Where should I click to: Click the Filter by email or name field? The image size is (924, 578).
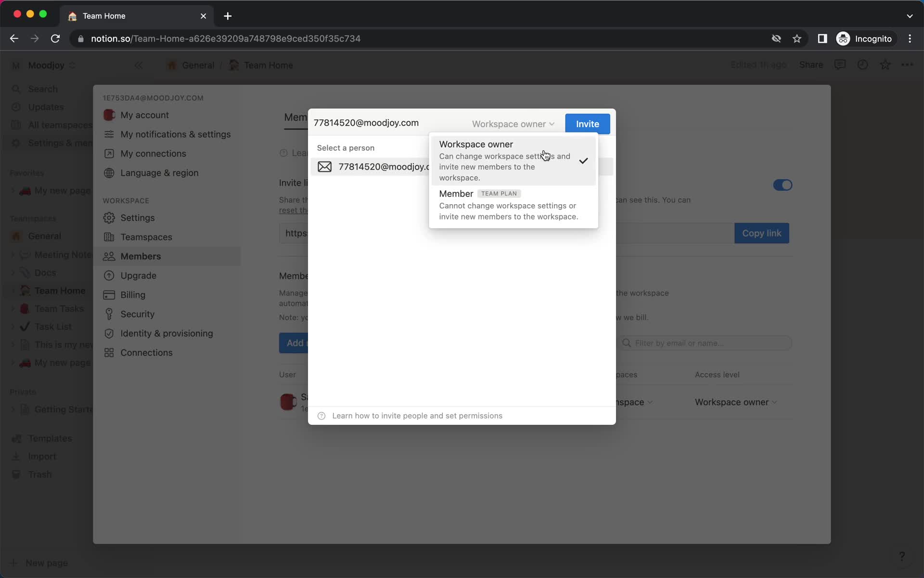pos(706,343)
